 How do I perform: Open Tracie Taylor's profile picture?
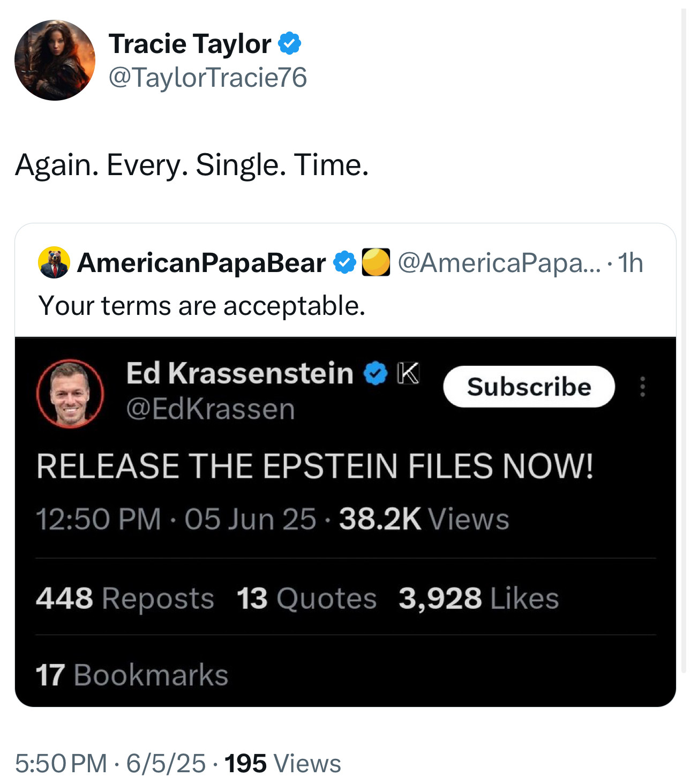pyautogui.click(x=55, y=60)
